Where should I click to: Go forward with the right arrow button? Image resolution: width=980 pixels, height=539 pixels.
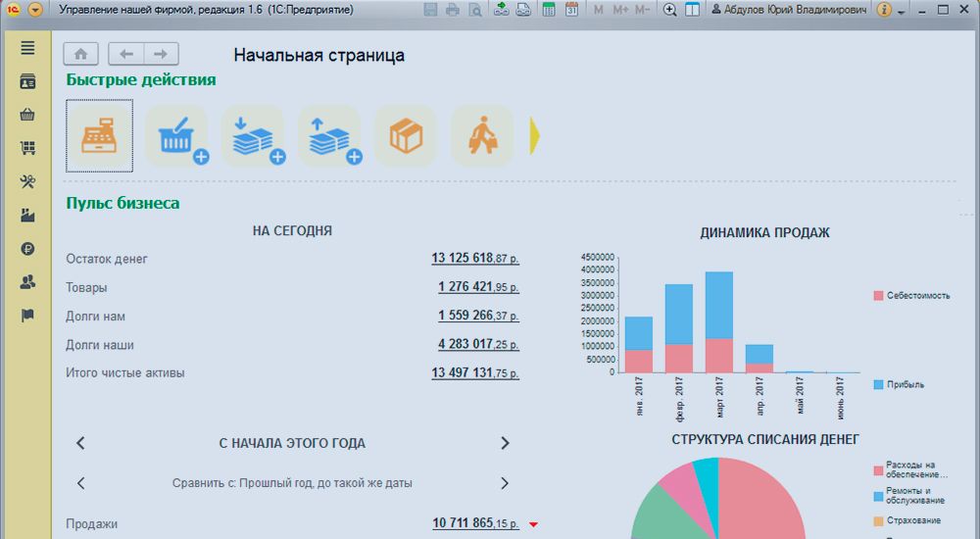coord(162,55)
